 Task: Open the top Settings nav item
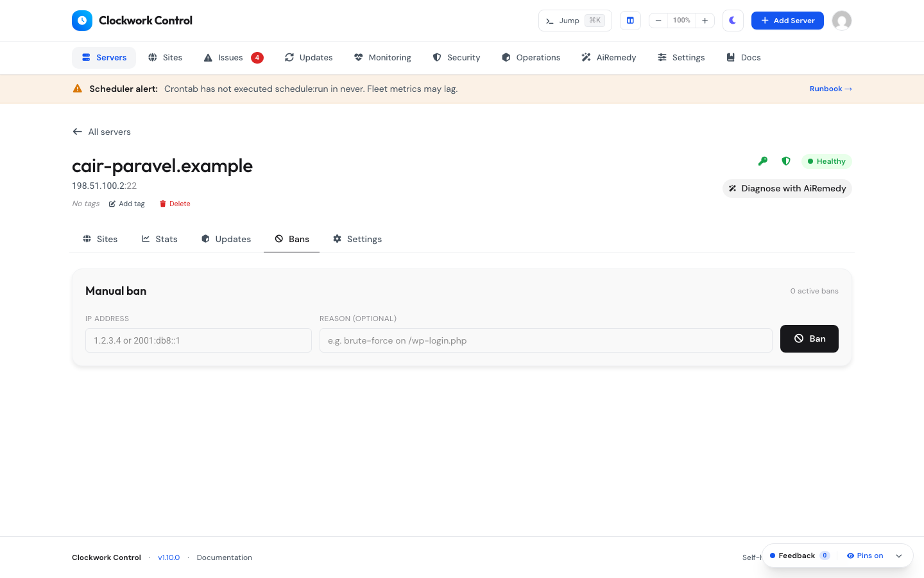click(681, 58)
